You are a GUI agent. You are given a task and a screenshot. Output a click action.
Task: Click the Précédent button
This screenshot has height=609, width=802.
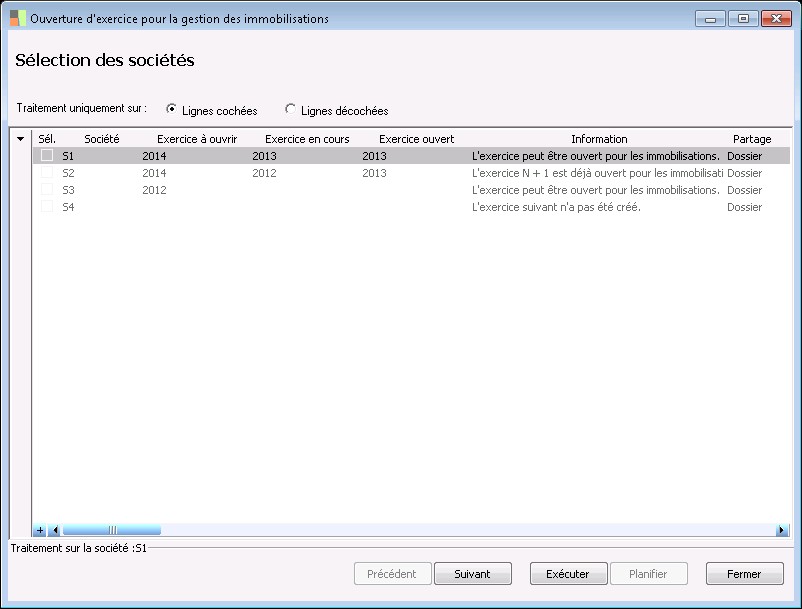392,574
